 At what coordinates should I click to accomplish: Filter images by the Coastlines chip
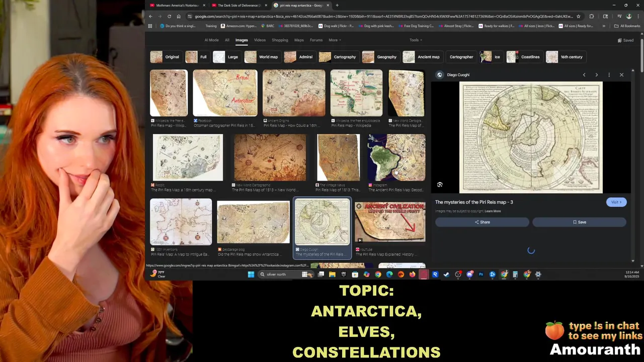524,57
